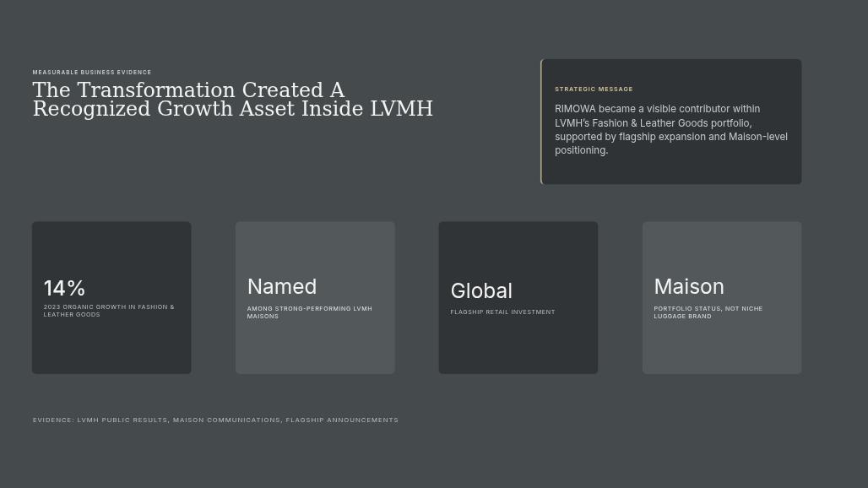
Task: Select 'Portfolio status, not niche luggage brand' caption
Action: (x=708, y=312)
